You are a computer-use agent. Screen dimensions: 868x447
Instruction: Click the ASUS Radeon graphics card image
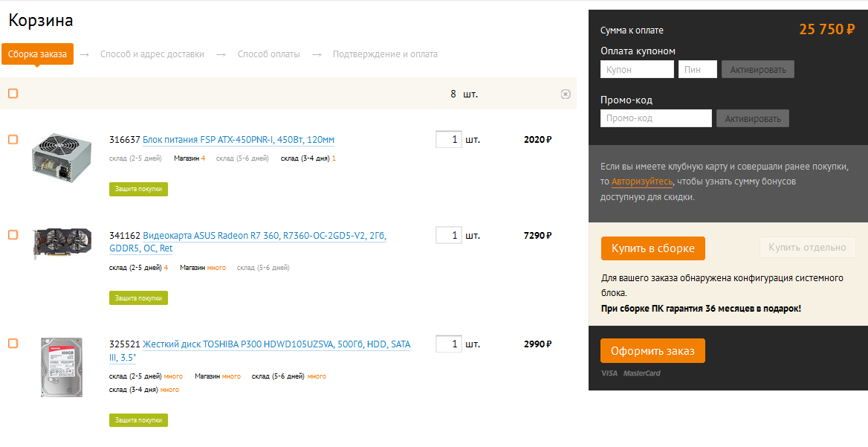point(62,244)
